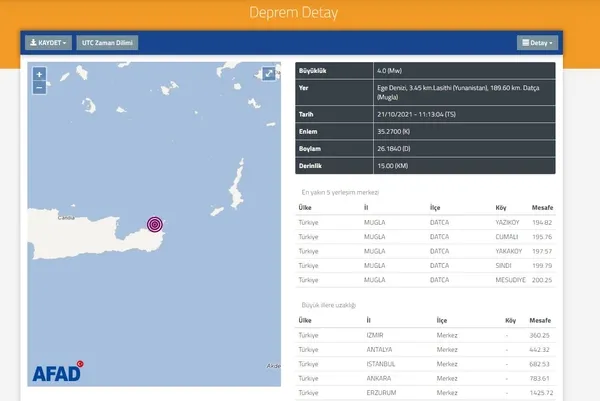This screenshot has height=401, width=600.
Task: Open the KAYDET download dropdown
Action: (x=48, y=43)
